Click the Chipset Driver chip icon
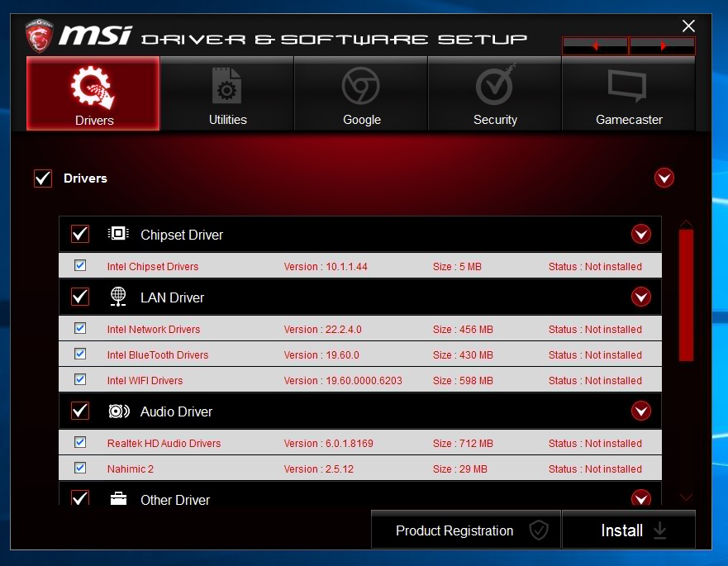Viewport: 728px width, 566px height. (118, 234)
